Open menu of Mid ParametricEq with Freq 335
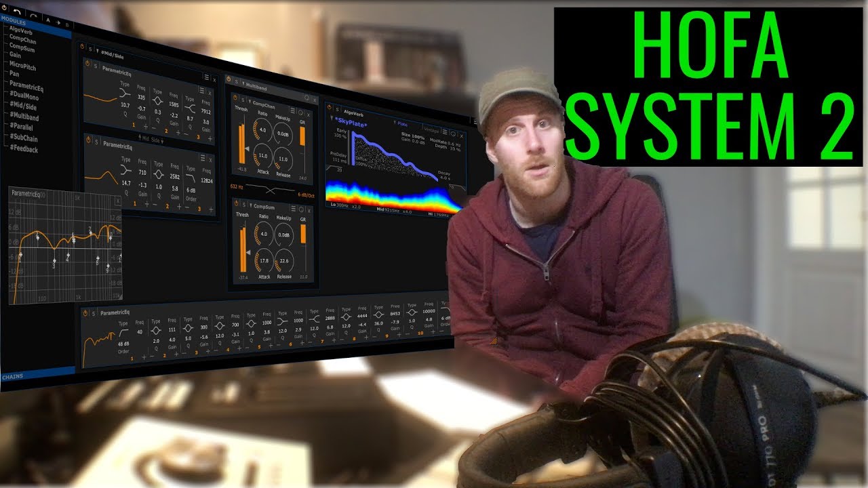The image size is (868, 488). pos(202,90)
